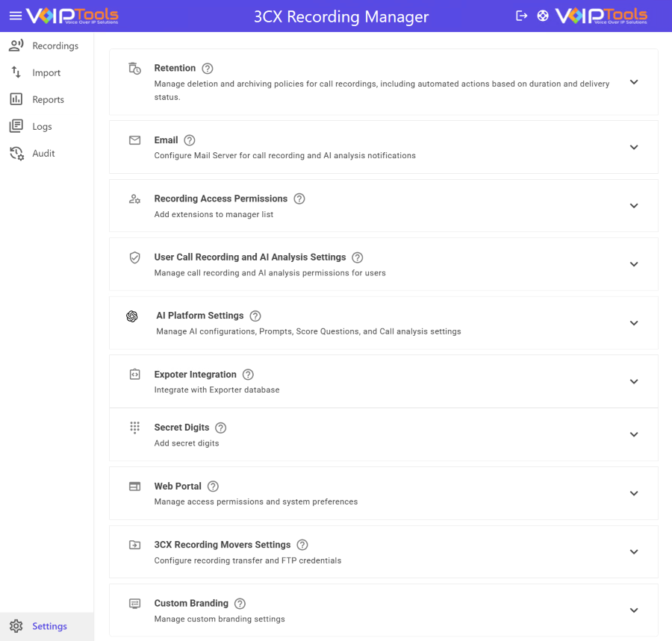The height and width of the screenshot is (641, 672).
Task: Expand 3CX Recording Movers Settings chevron
Action: point(634,552)
